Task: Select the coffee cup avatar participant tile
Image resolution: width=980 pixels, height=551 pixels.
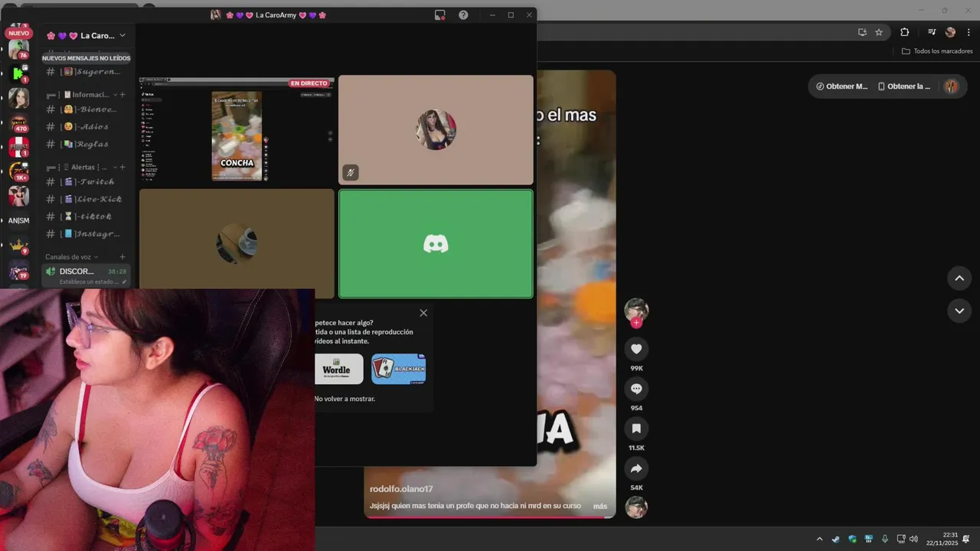Action: click(237, 243)
